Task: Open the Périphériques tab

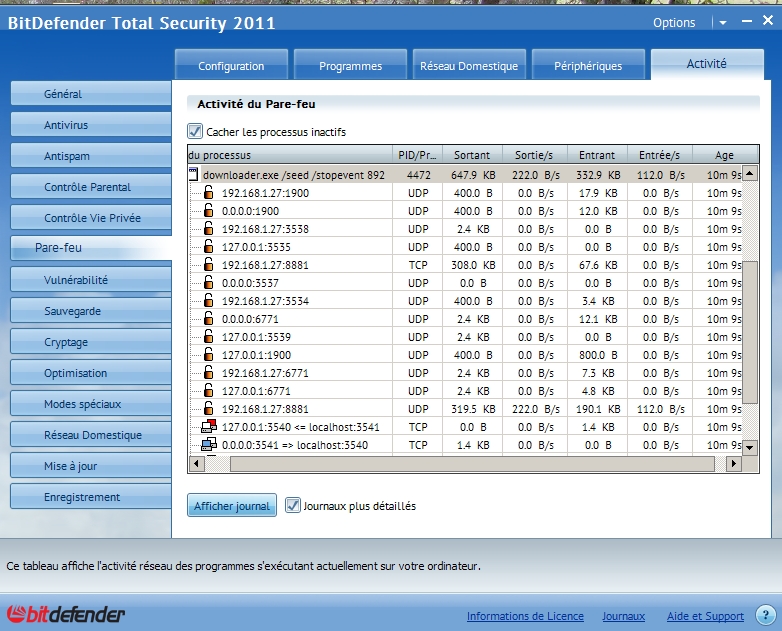Action: point(588,65)
